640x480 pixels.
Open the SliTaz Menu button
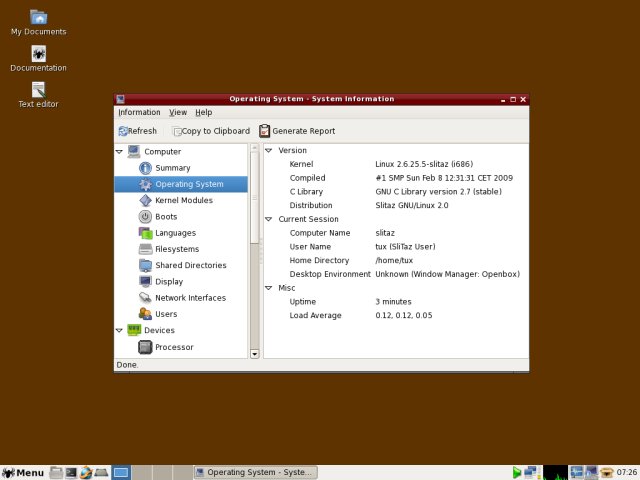(x=23, y=472)
